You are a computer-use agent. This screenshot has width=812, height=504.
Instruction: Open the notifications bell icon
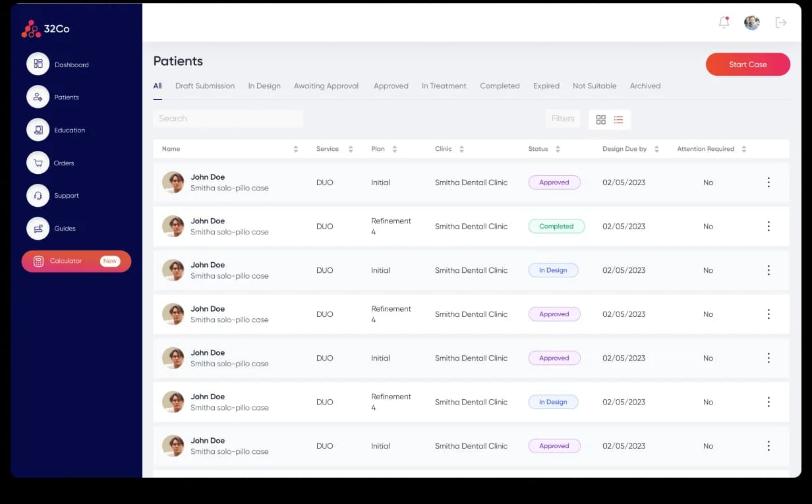tap(724, 22)
